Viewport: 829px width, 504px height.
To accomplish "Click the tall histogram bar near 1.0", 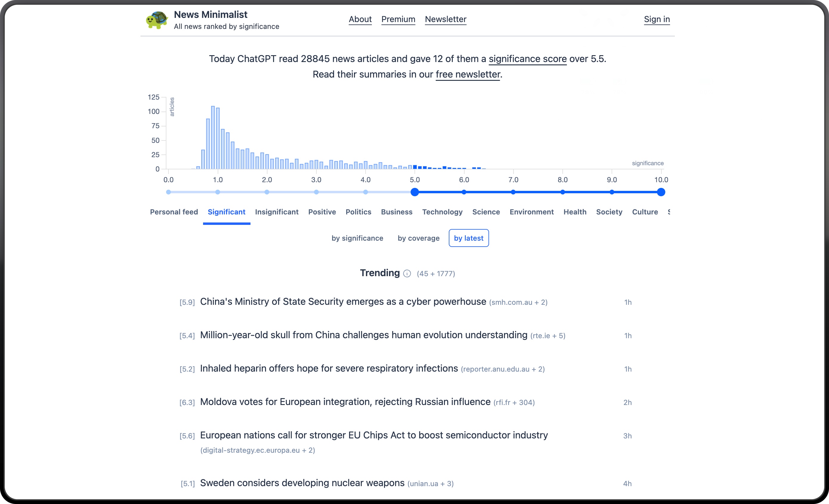I will pos(213,138).
